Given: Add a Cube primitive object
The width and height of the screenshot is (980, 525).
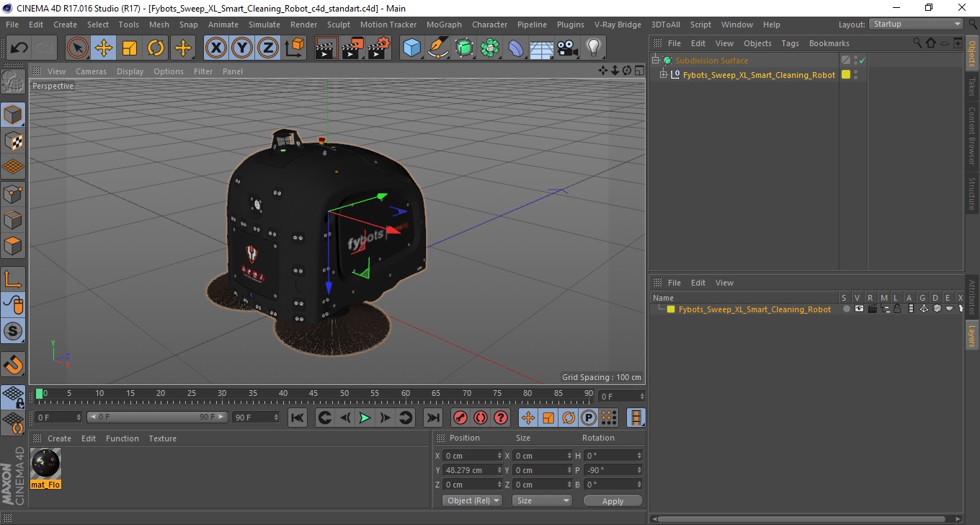Looking at the screenshot, I should pyautogui.click(x=411, y=48).
